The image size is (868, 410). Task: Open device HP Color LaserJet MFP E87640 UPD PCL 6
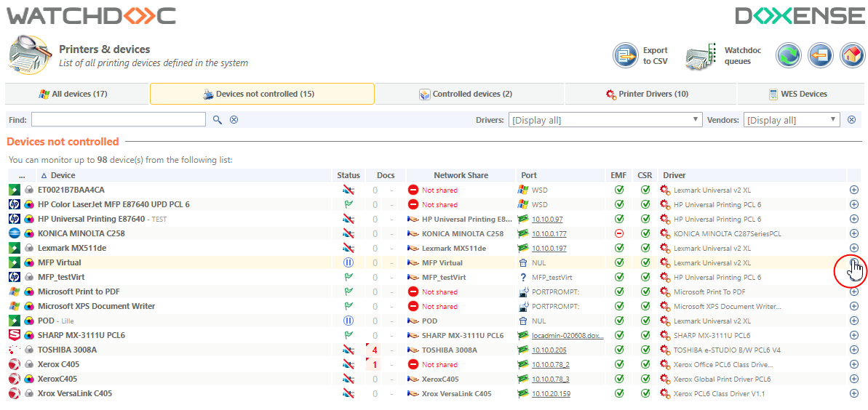[114, 204]
